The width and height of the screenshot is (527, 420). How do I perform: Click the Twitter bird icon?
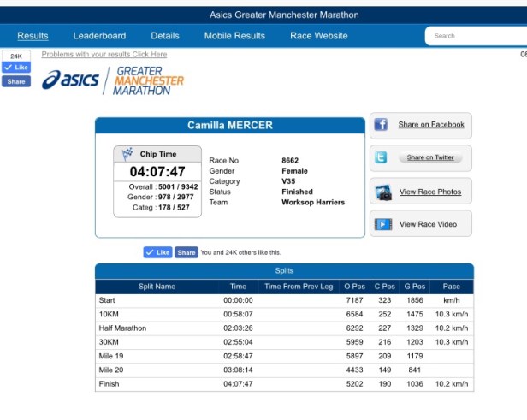(x=382, y=157)
